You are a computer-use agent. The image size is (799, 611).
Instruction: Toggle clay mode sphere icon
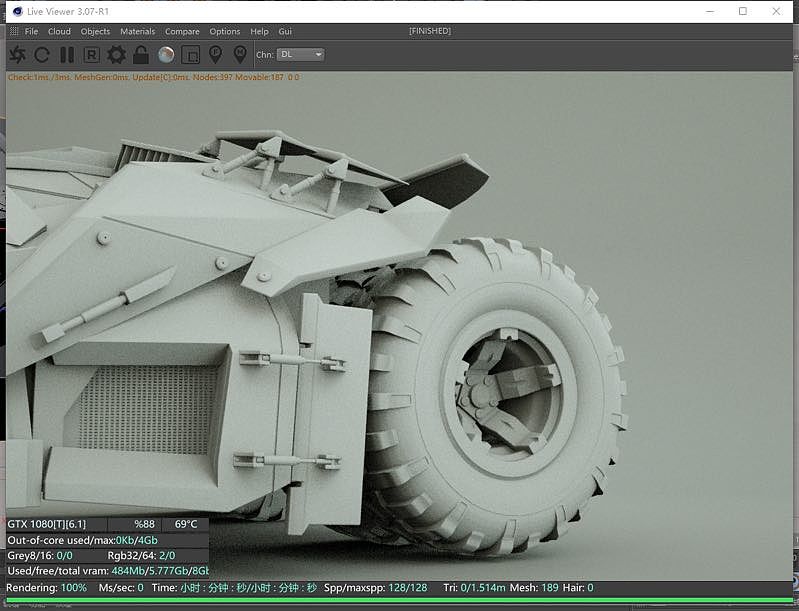click(x=166, y=54)
